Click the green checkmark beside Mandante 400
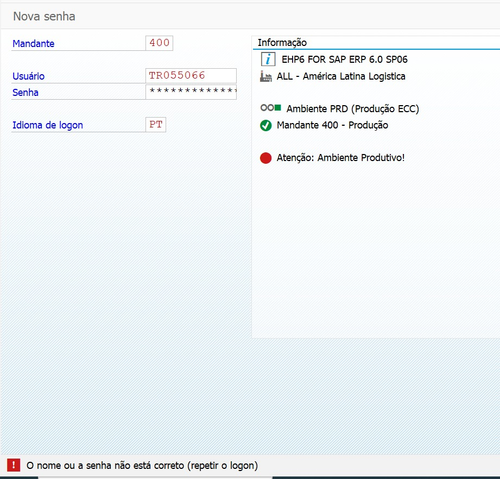Image resolution: width=500 pixels, height=479 pixels. (266, 125)
